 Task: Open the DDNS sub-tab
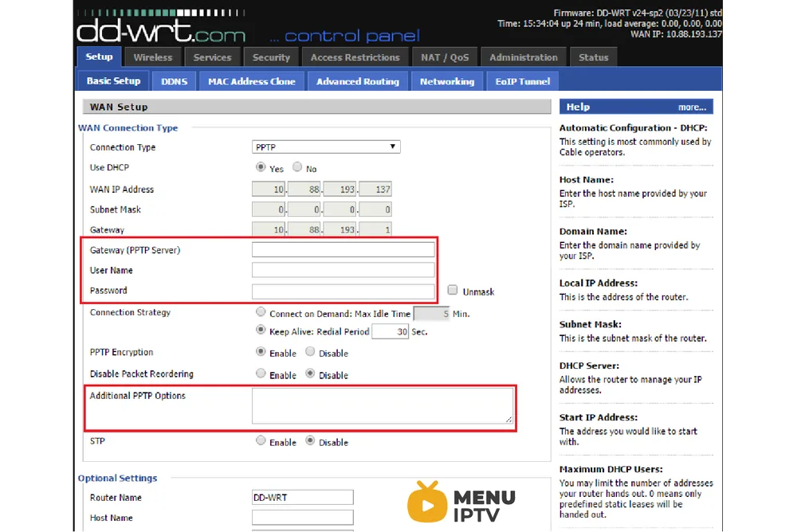pos(175,81)
